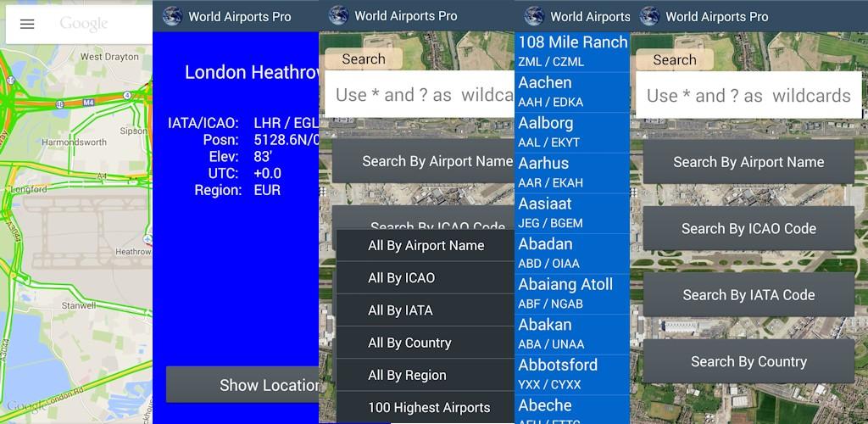Click the Heathrow label on the map
868x424 pixels.
pyautogui.click(x=133, y=252)
